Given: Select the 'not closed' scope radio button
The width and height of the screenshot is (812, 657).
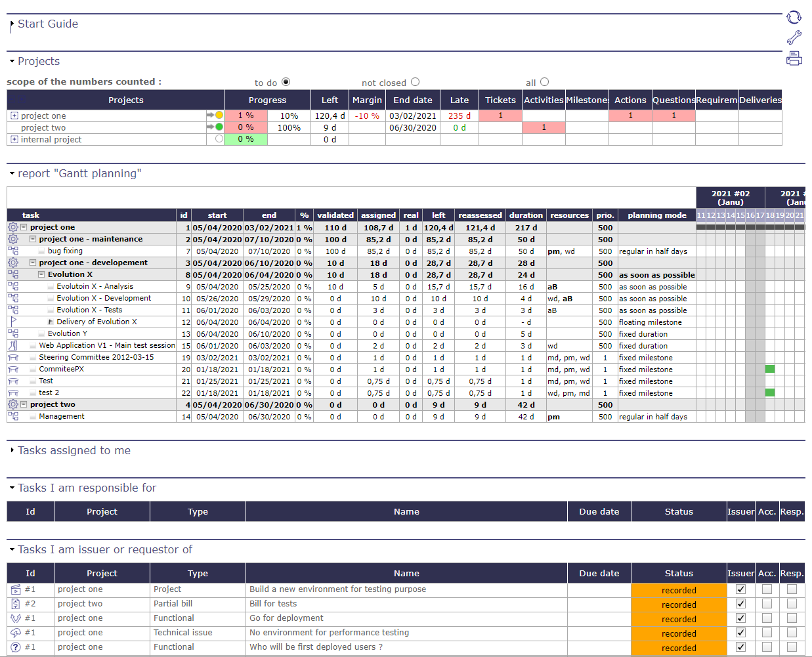Looking at the screenshot, I should [x=415, y=82].
